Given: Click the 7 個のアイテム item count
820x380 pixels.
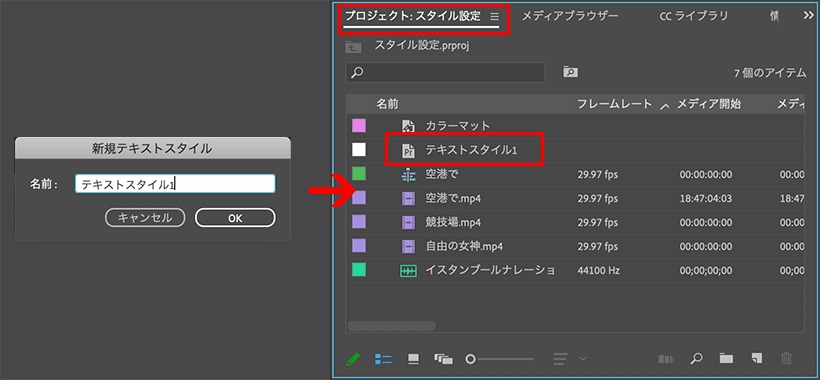Looking at the screenshot, I should click(x=770, y=74).
